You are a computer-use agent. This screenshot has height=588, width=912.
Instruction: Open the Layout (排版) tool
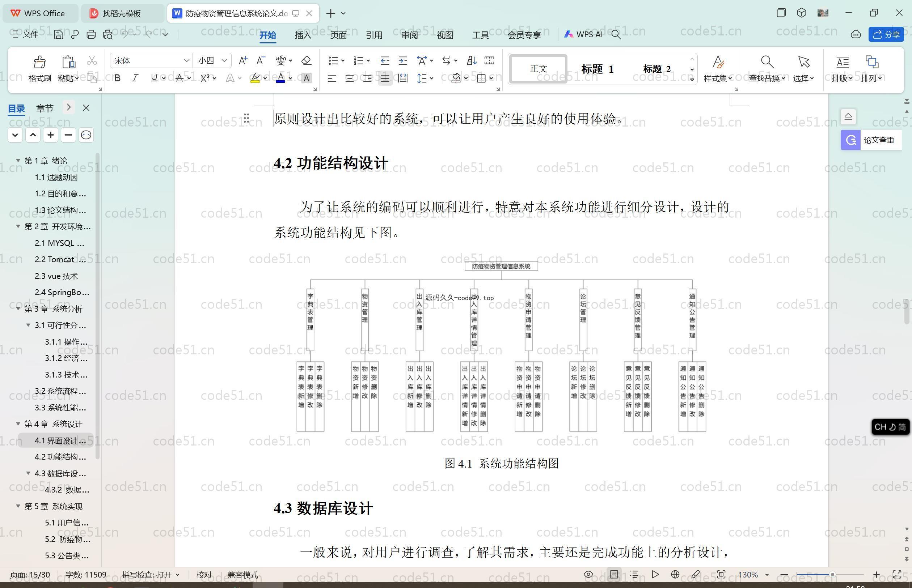[x=842, y=69]
